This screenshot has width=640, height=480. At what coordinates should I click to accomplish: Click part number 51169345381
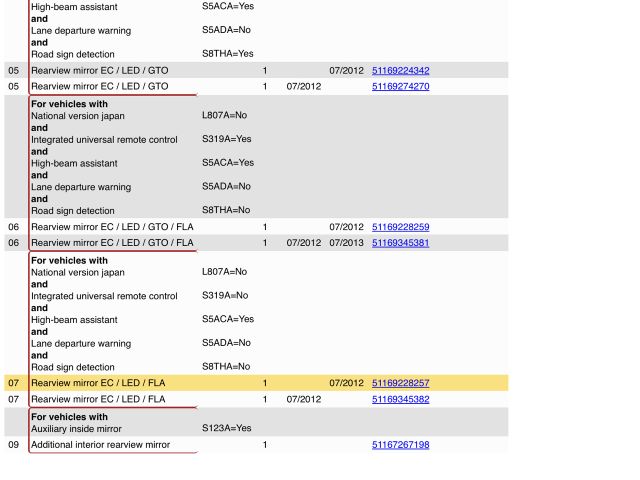click(400, 243)
